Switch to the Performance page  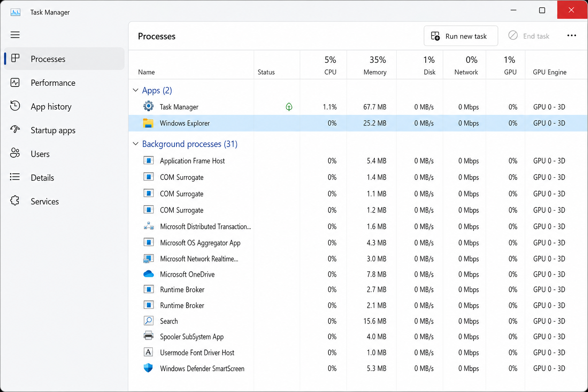[64, 83]
